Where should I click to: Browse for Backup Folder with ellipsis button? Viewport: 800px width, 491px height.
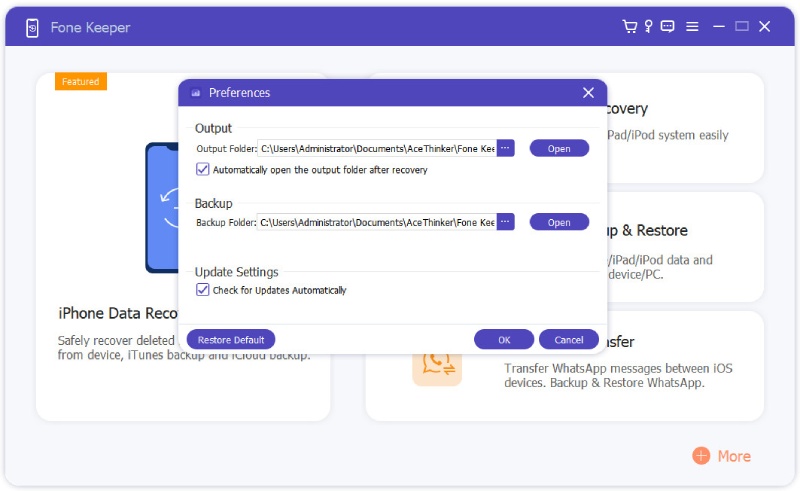(505, 222)
